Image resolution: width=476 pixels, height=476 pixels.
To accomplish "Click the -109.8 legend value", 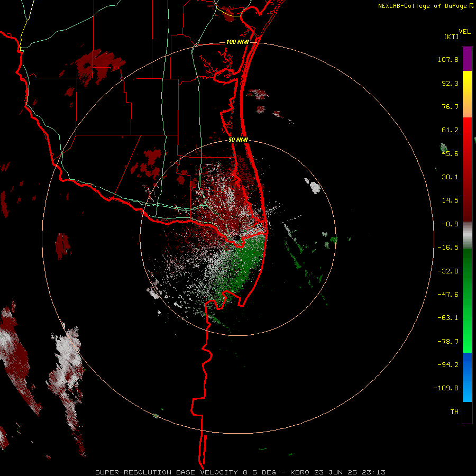I will (x=446, y=388).
